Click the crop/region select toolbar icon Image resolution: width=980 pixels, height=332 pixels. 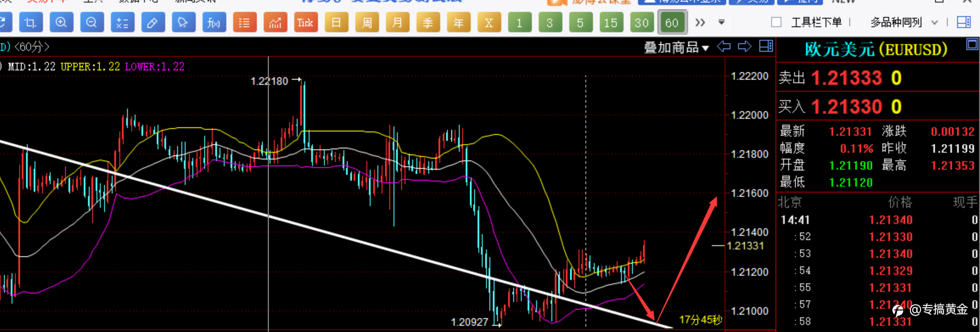pos(31,23)
